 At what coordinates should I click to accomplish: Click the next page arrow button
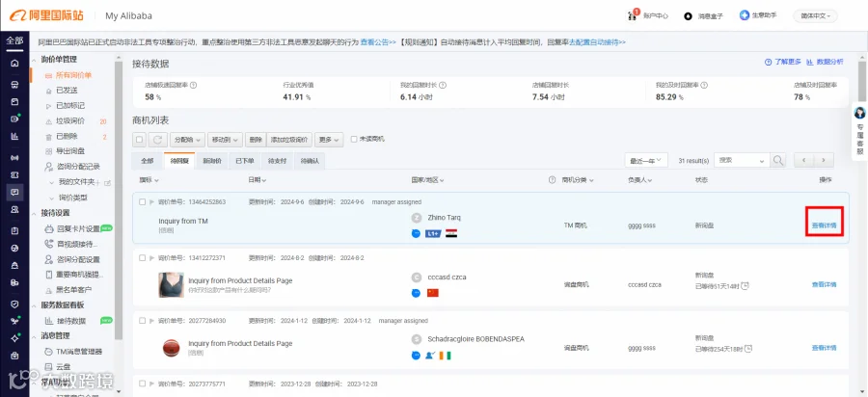[824, 160]
